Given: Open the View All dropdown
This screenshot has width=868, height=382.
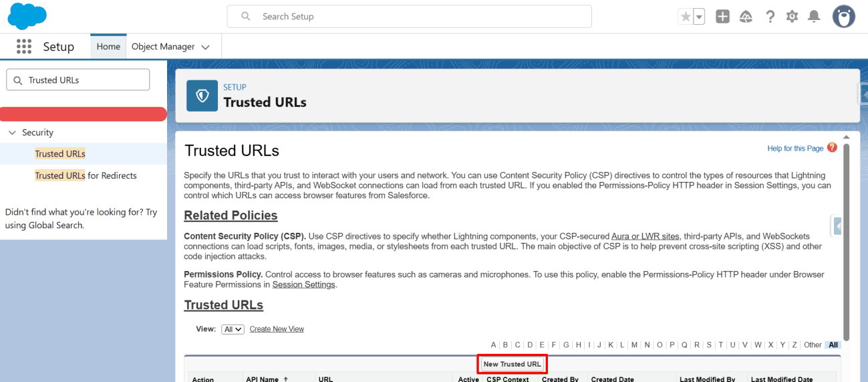Looking at the screenshot, I should click(x=233, y=329).
